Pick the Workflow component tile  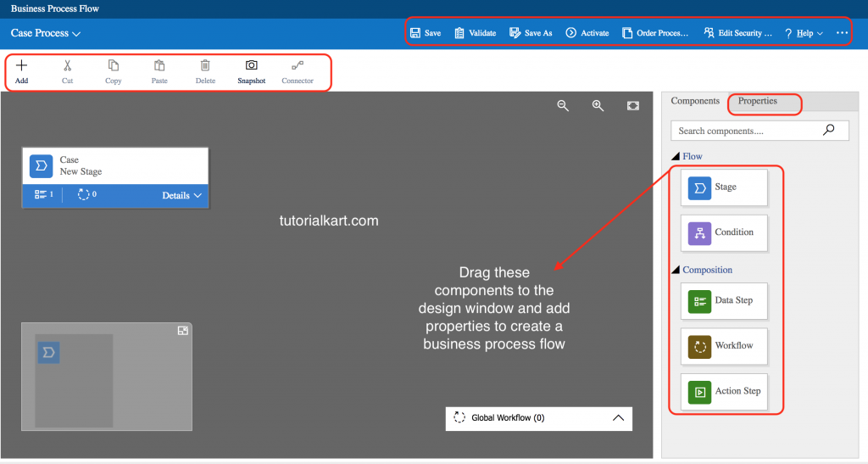point(724,346)
